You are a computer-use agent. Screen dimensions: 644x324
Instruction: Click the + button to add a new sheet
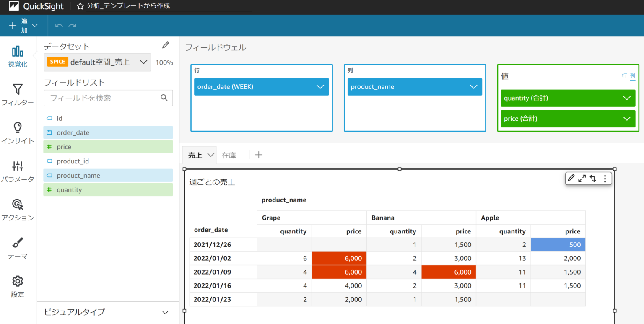click(259, 155)
